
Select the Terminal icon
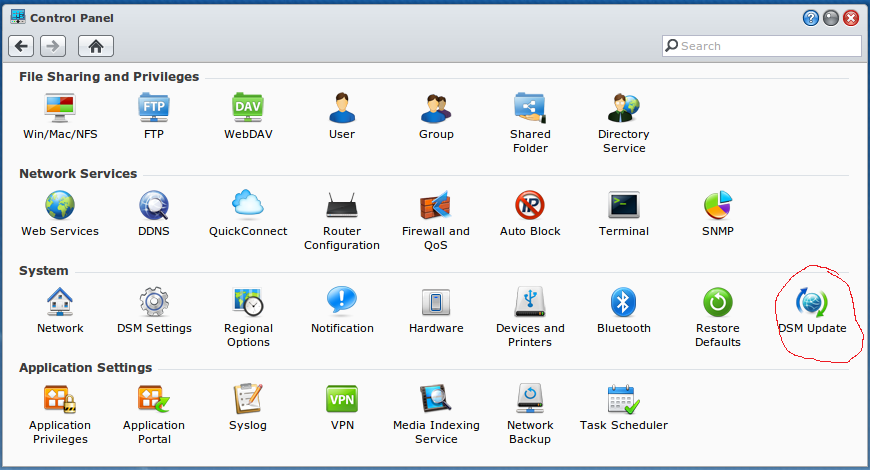point(624,205)
